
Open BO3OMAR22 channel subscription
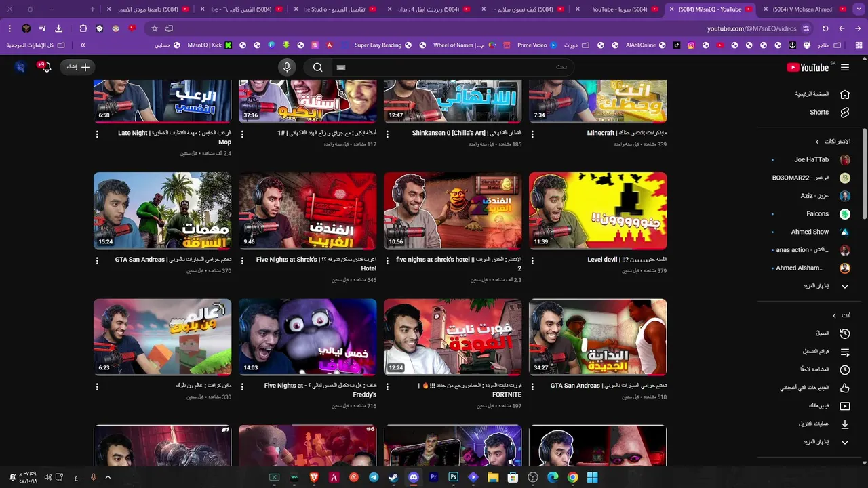(x=810, y=178)
